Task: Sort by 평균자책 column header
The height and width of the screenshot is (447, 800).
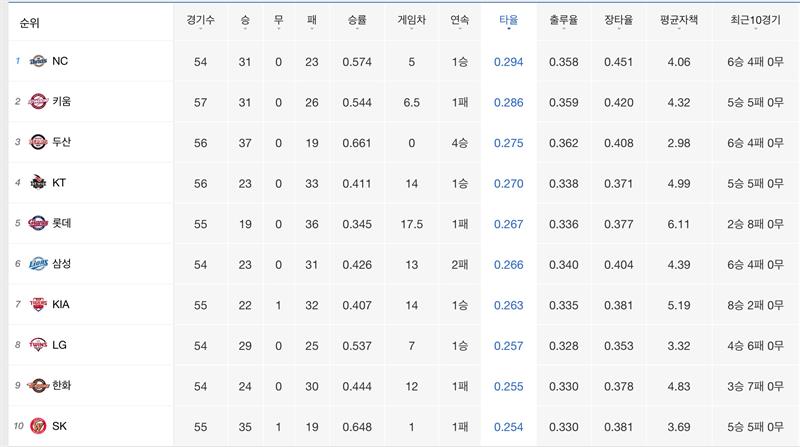Action: 678,20
